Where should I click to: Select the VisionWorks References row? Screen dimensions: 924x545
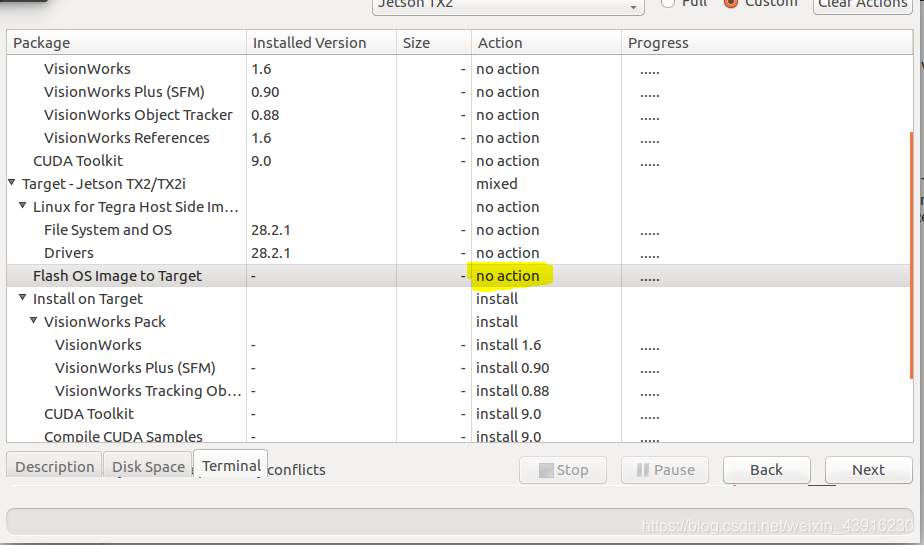click(460, 138)
